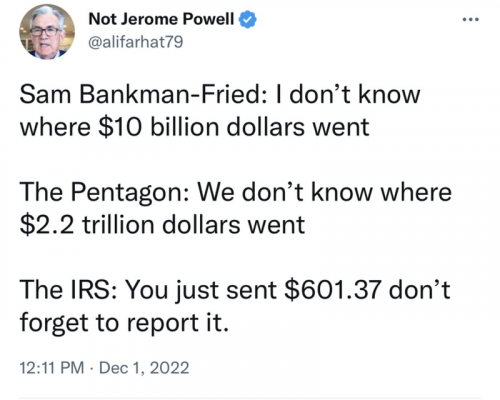Open the three-dot more options menu
The image size is (500, 400).
tap(471, 20)
